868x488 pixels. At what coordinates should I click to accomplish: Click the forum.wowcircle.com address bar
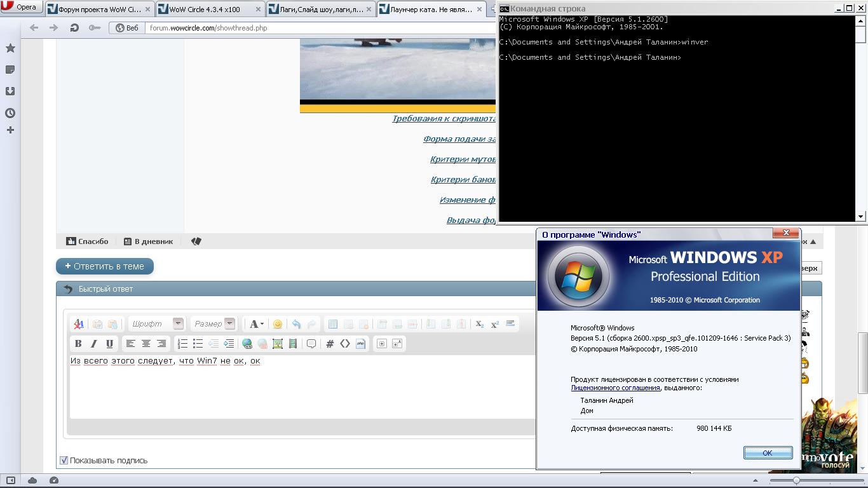[x=320, y=28]
